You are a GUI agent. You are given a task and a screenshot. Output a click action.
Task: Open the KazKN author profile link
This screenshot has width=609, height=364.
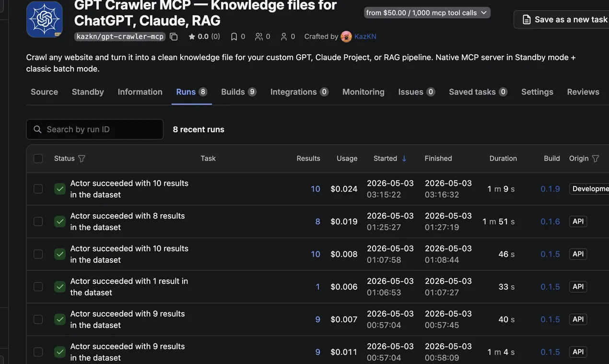pos(365,36)
